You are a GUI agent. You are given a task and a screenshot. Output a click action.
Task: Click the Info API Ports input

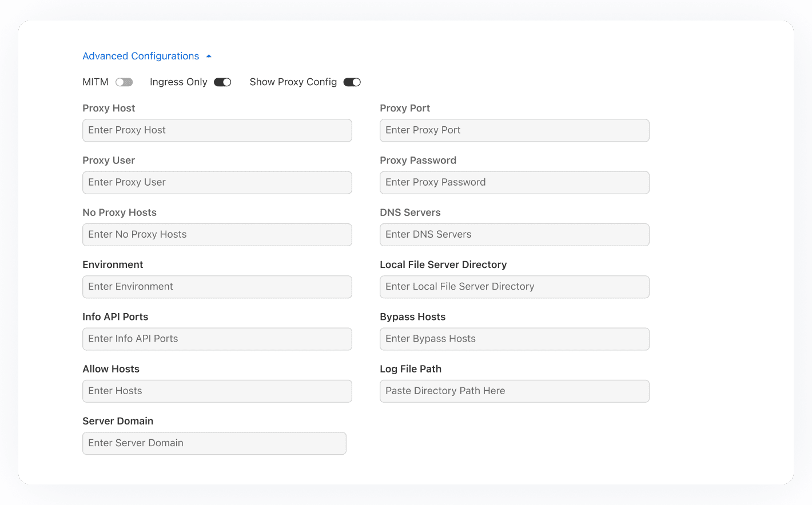217,339
